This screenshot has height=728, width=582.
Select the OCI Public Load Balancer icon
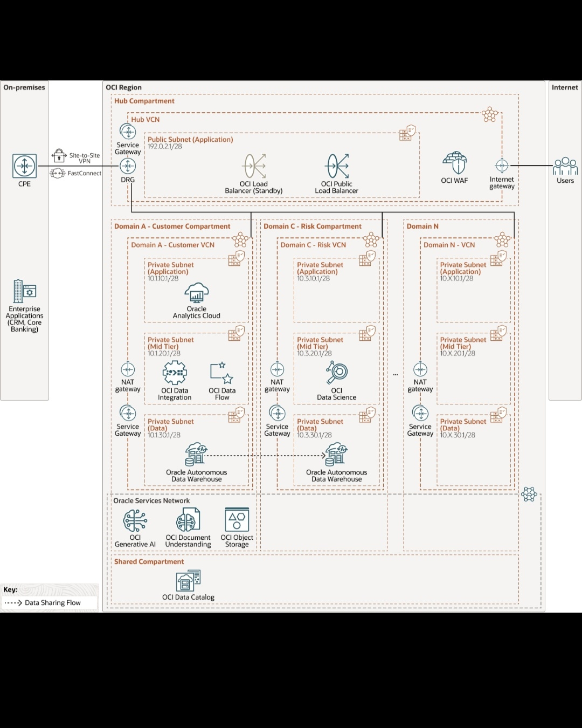point(337,166)
